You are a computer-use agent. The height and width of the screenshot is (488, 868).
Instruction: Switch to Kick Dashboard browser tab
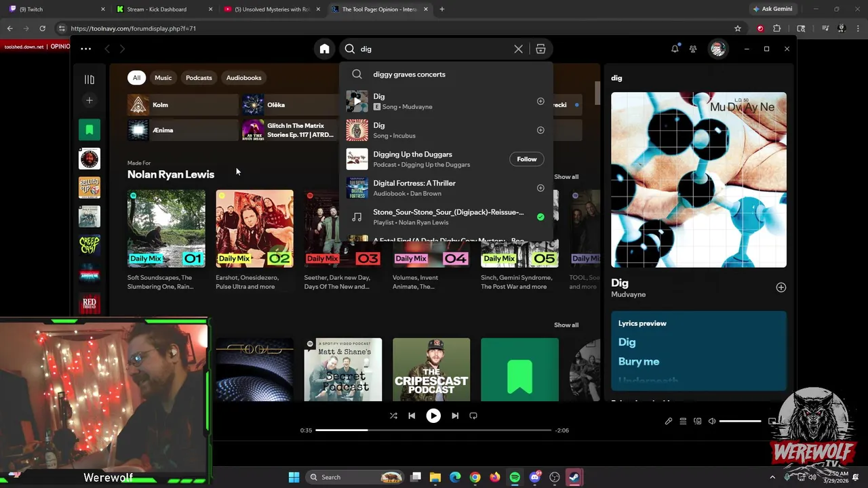coord(165,9)
